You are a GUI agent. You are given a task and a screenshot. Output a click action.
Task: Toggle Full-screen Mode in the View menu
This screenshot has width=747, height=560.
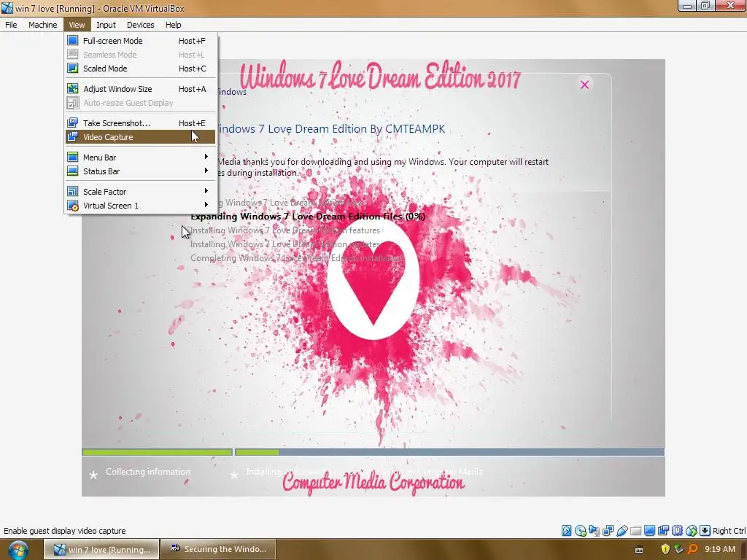click(141, 41)
